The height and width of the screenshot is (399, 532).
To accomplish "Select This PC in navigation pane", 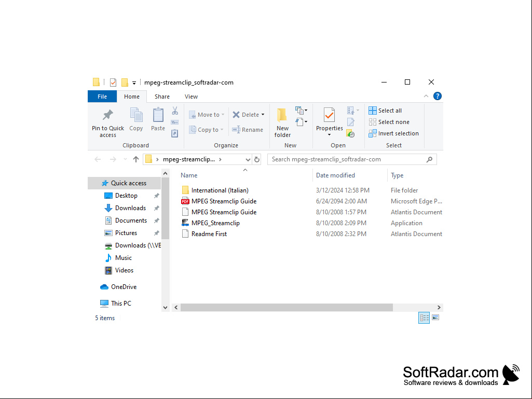I will point(121,304).
